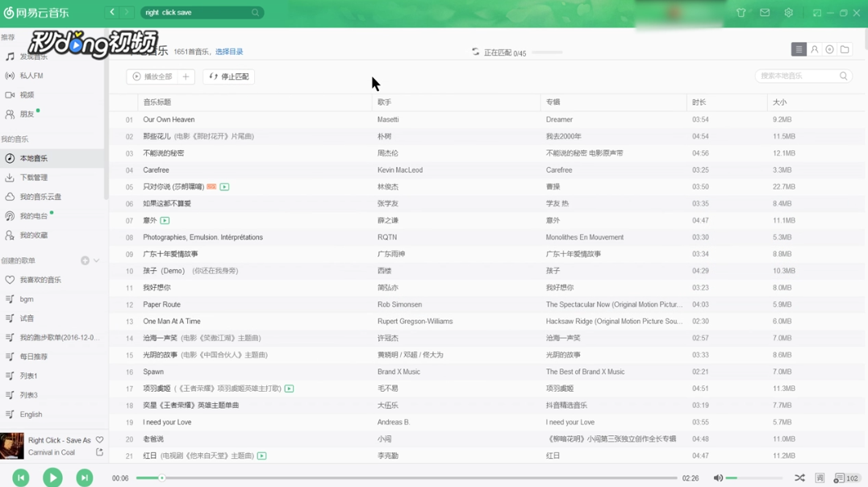Click the search magnifier in top bar

[255, 12]
